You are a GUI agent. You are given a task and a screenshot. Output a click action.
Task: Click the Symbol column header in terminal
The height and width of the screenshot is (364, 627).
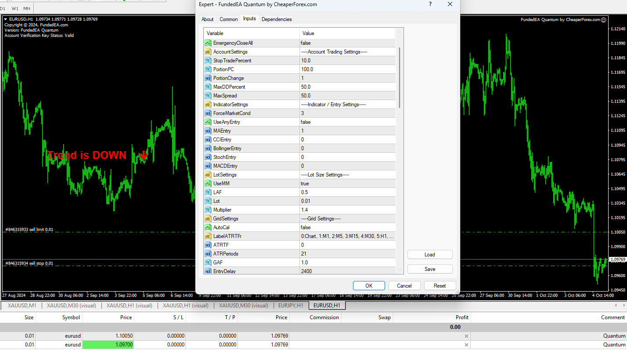pyautogui.click(x=71, y=317)
